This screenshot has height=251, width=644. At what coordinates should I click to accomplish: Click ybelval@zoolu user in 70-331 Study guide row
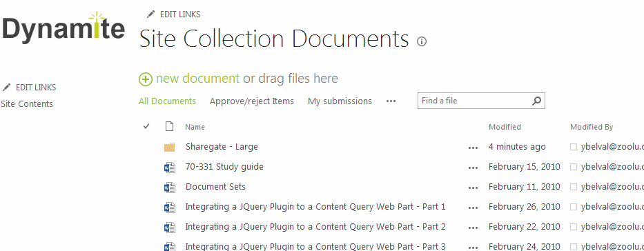pos(612,167)
